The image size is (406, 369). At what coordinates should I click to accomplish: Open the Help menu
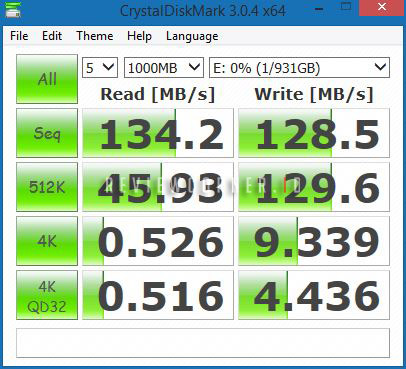click(x=139, y=36)
